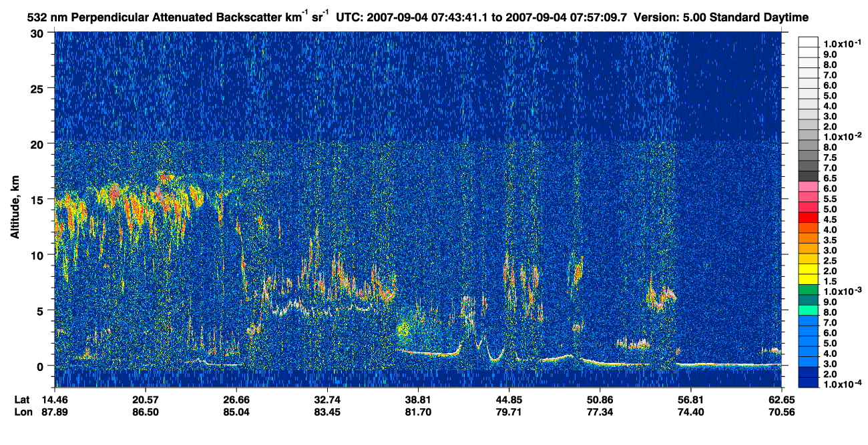Image resolution: width=868 pixels, height=445 pixels.
Task: Click longitude value 70.56
Action: pyautogui.click(x=781, y=412)
